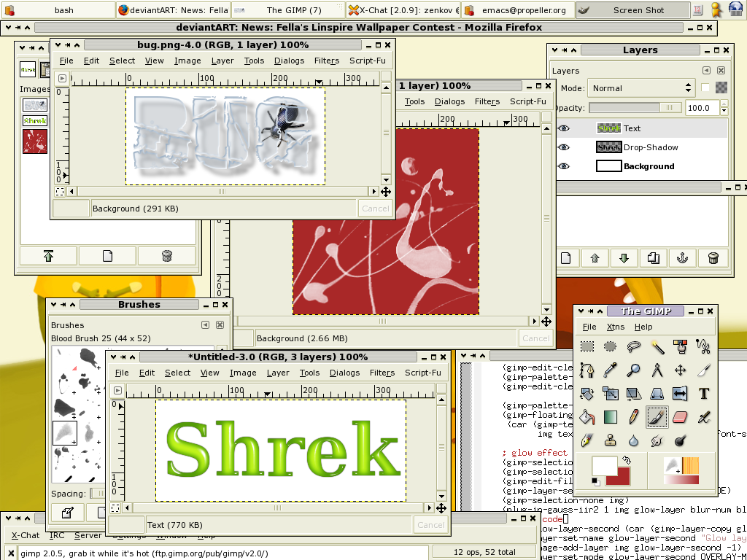The height and width of the screenshot is (560, 747).
Task: Open Script-Fu menu in bug.png window
Action: [368, 61]
